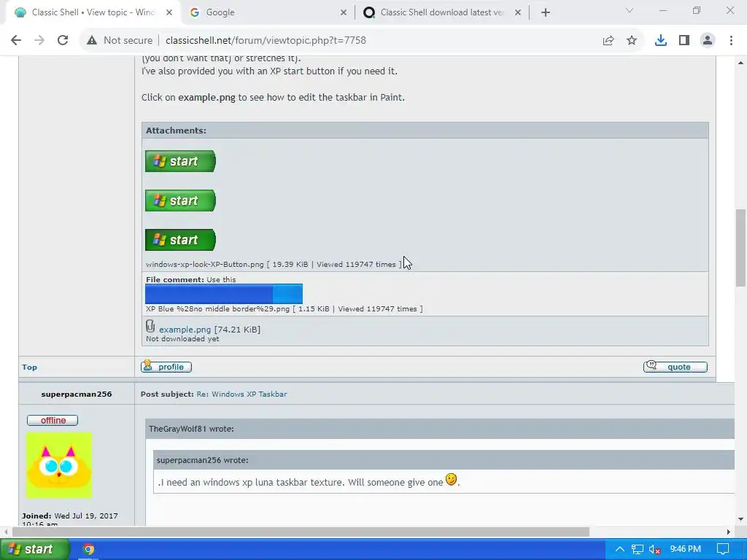Click the horizontal scrollbar right arrow
Screen dimensions: 747x560
pos(729,532)
